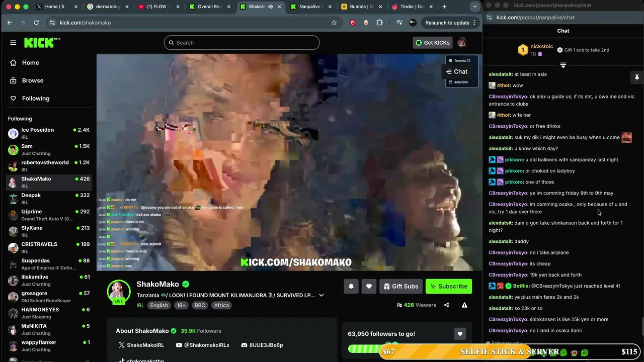Click the Africa tag
The height and width of the screenshot is (362, 644).
[x=221, y=305]
